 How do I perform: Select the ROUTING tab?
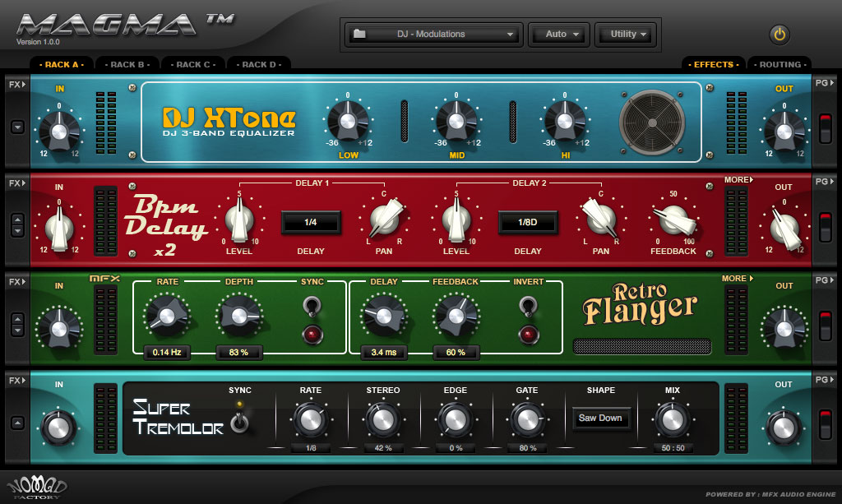(780, 64)
